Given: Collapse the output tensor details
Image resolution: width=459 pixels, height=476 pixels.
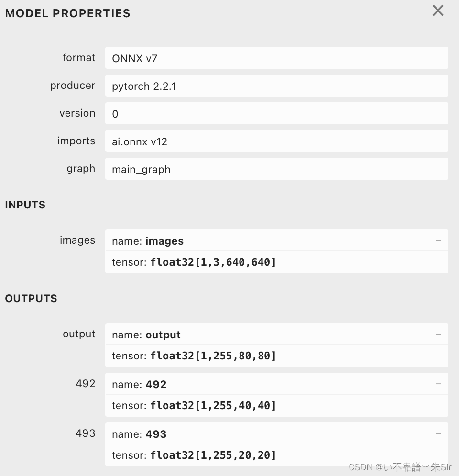Looking at the screenshot, I should coord(438,335).
